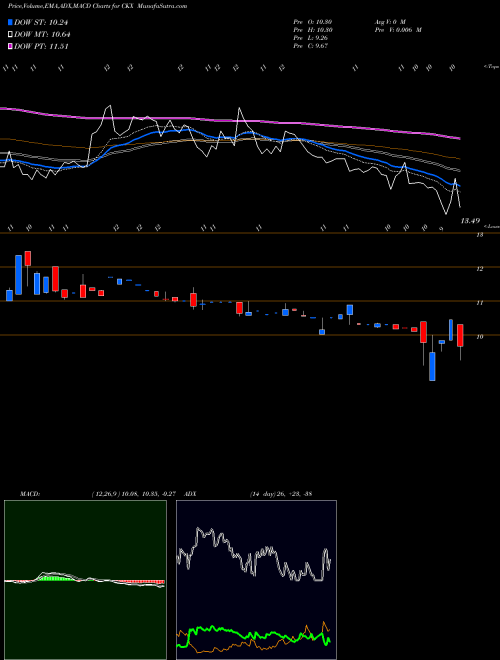Click the blue DOW ST legend swatch
Screen dimensions: 500x660
(x=10, y=22)
